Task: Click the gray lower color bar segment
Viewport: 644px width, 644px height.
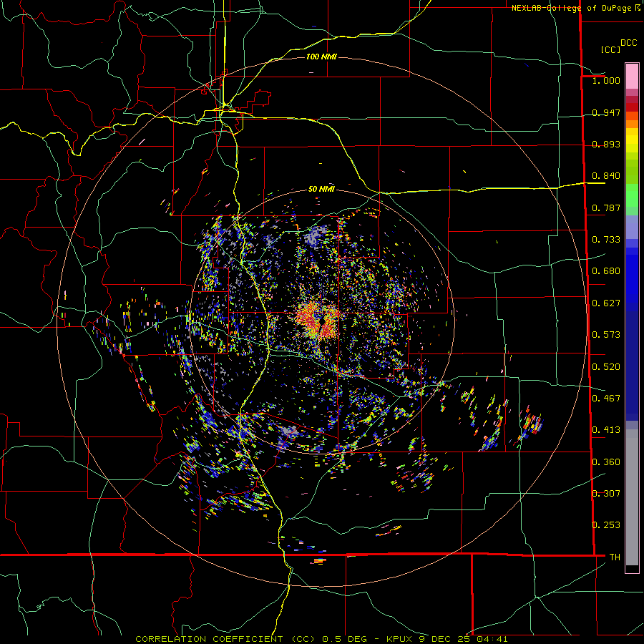Action: point(632,497)
